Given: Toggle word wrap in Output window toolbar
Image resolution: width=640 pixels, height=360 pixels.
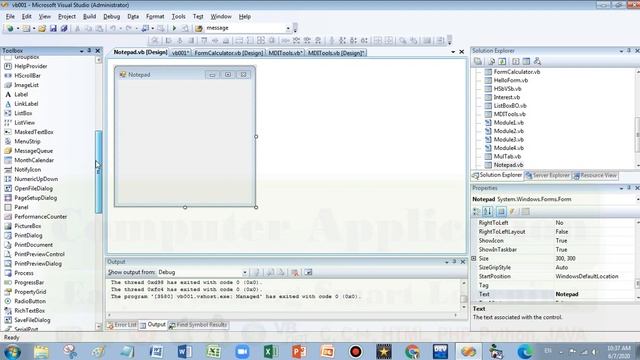Looking at the screenshot, I should 308,272.
